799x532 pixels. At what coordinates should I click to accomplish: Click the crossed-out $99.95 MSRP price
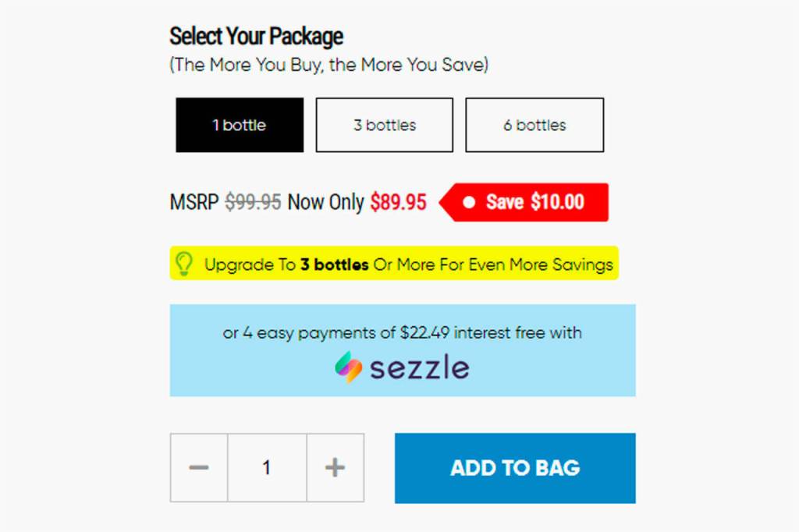click(x=253, y=203)
